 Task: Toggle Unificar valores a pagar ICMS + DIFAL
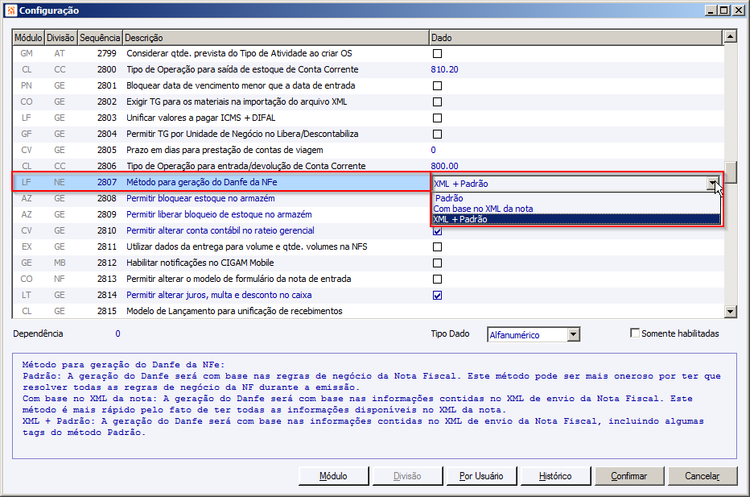[437, 118]
